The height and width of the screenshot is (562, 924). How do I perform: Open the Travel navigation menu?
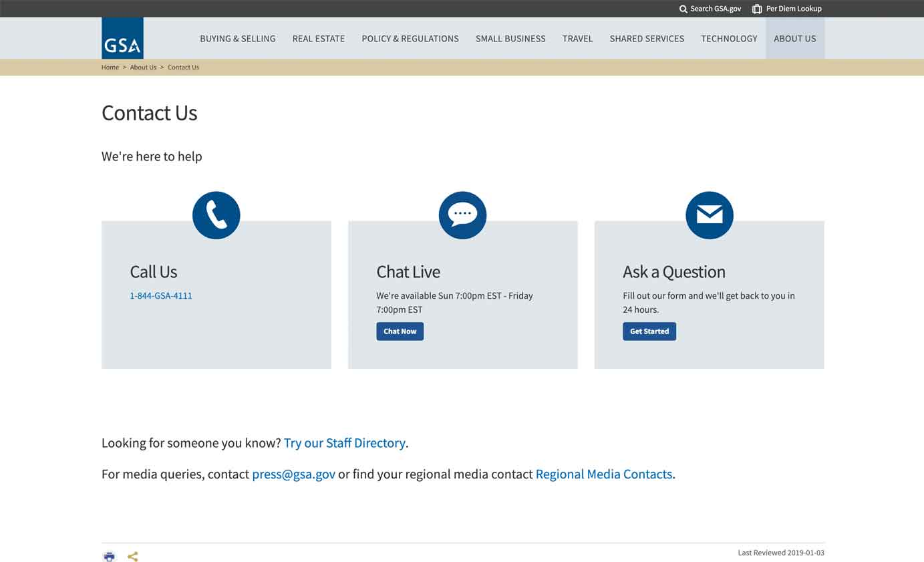coord(577,39)
